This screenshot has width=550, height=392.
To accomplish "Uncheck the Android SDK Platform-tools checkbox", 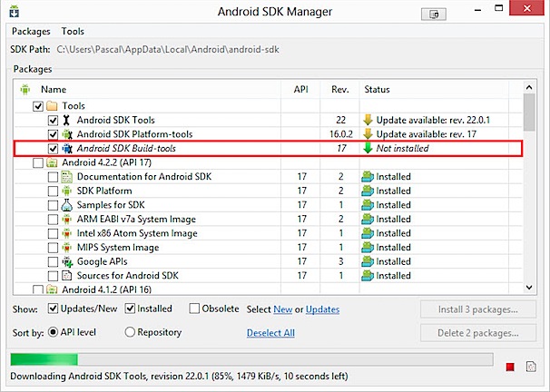I will click(x=53, y=134).
